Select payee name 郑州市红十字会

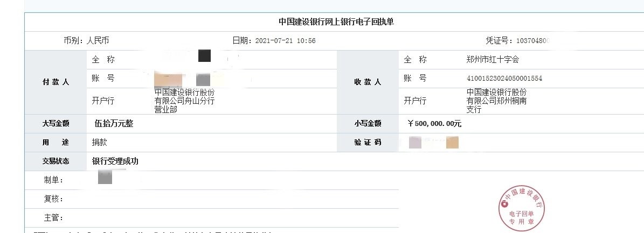click(493, 60)
